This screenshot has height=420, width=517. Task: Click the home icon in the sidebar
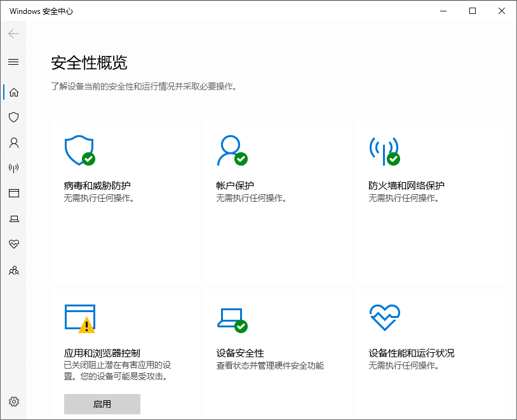14,92
